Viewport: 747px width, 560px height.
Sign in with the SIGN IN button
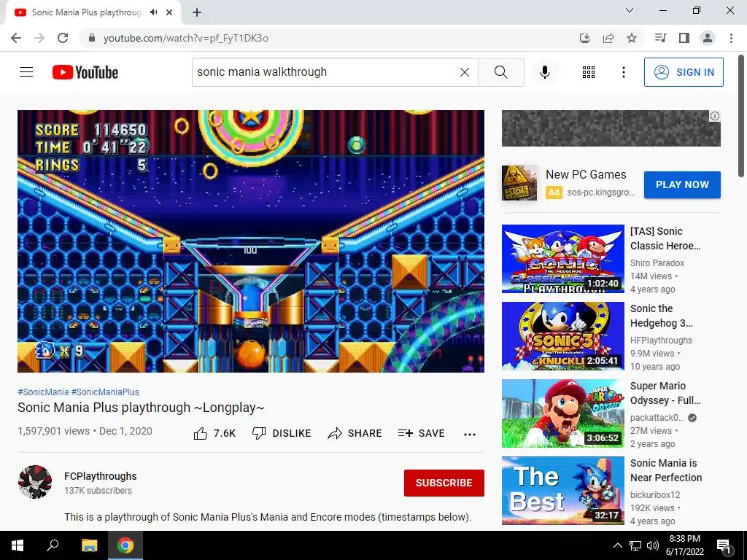coord(683,72)
